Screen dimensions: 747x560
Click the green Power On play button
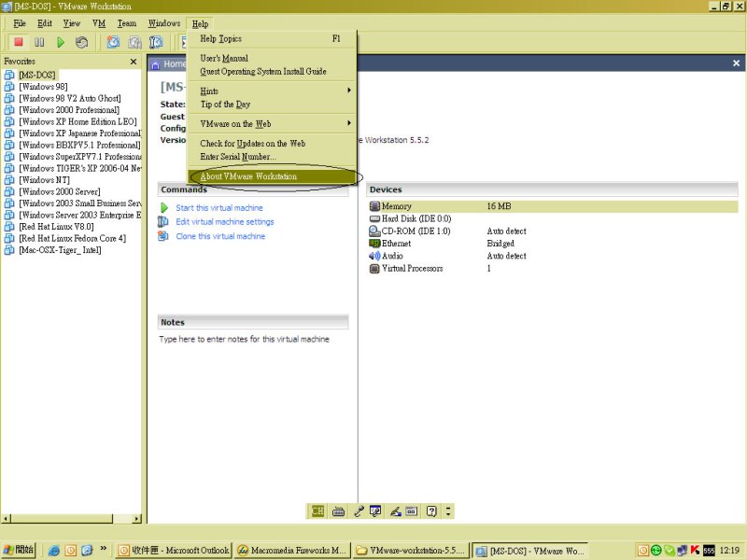tap(61, 42)
